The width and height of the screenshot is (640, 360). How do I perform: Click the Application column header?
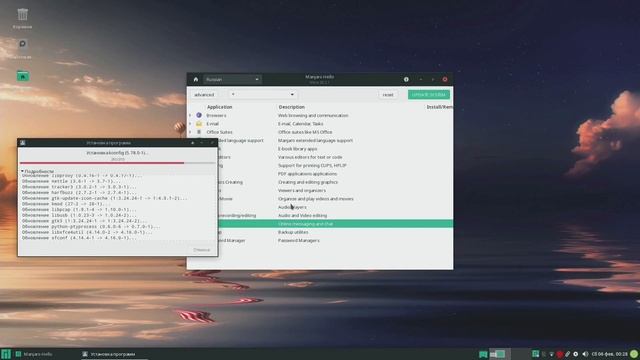(x=220, y=107)
